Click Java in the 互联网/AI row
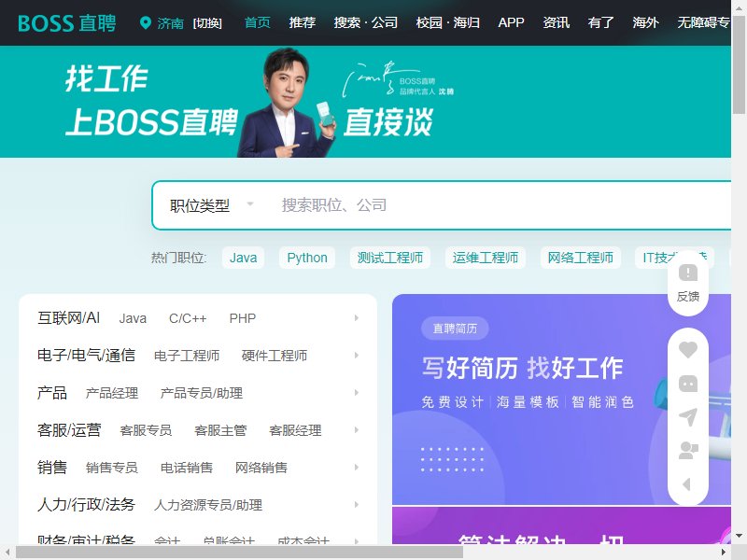The image size is (747, 560). pyautogui.click(x=133, y=318)
